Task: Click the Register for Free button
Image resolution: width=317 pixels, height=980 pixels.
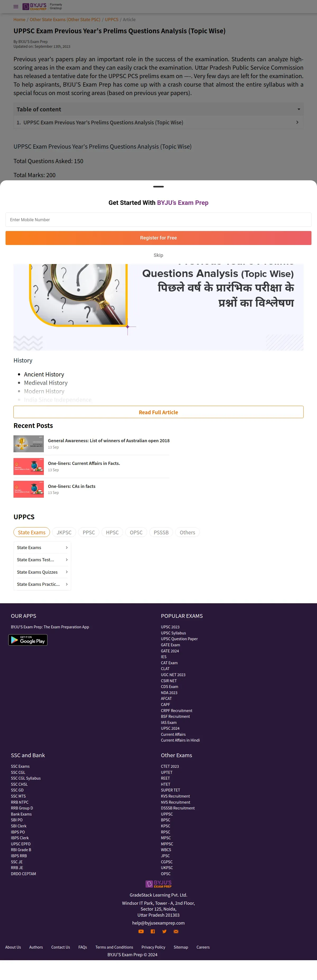Action: click(x=158, y=238)
